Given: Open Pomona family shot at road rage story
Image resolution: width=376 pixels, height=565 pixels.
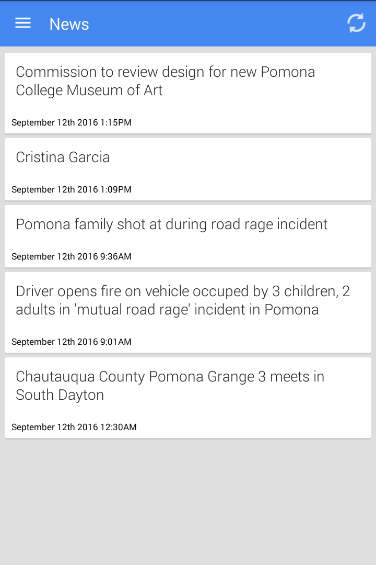Looking at the screenshot, I should [x=188, y=236].
